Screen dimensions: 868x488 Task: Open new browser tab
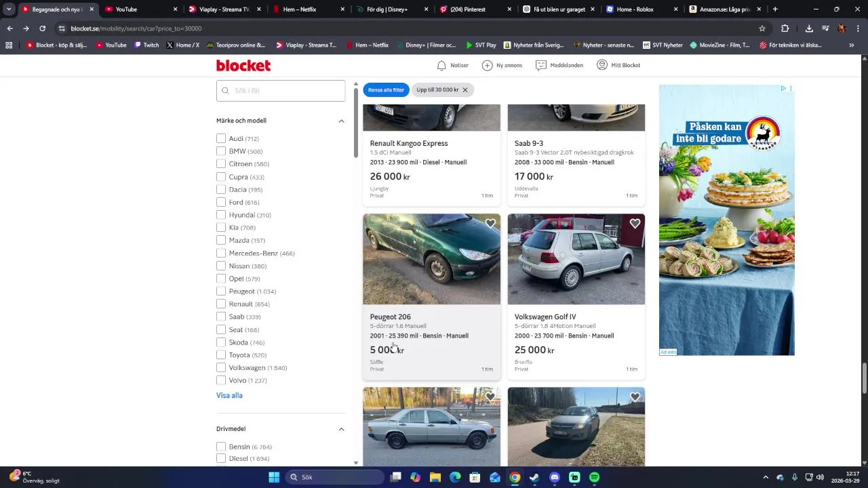pyautogui.click(x=775, y=9)
